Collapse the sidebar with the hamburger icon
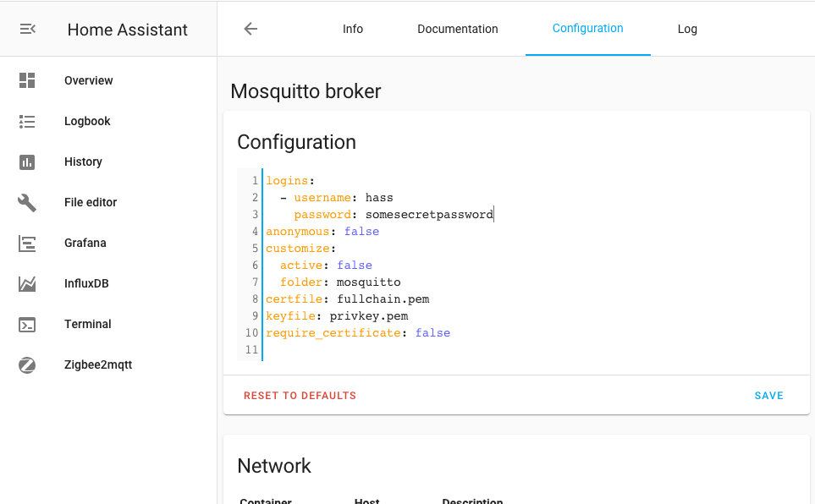Screen dimensions: 815x504 pyautogui.click(x=28, y=29)
